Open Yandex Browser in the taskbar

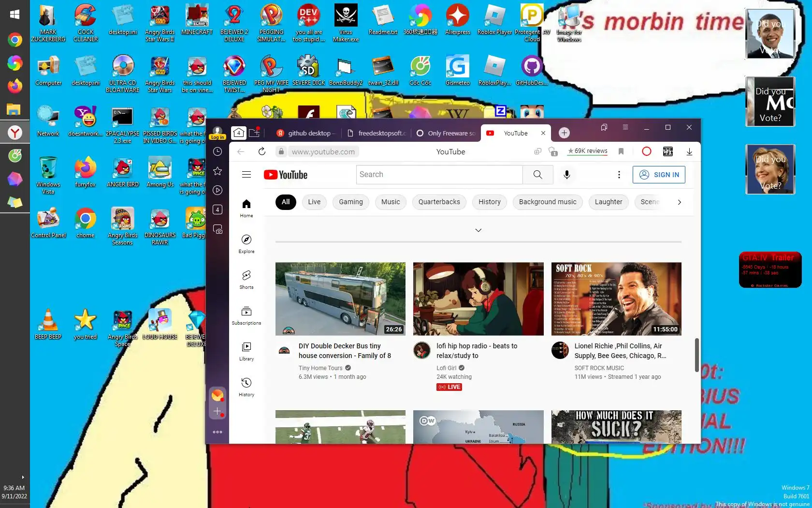[15, 133]
